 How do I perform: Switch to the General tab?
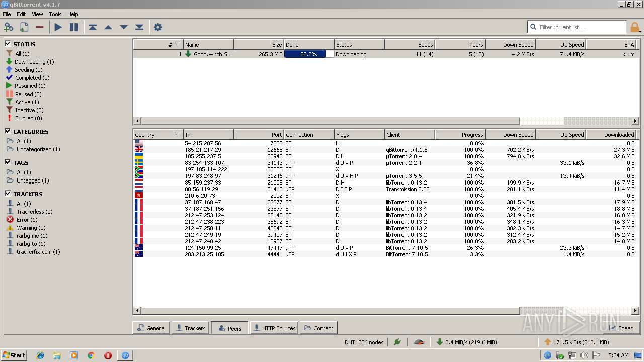coord(151,328)
